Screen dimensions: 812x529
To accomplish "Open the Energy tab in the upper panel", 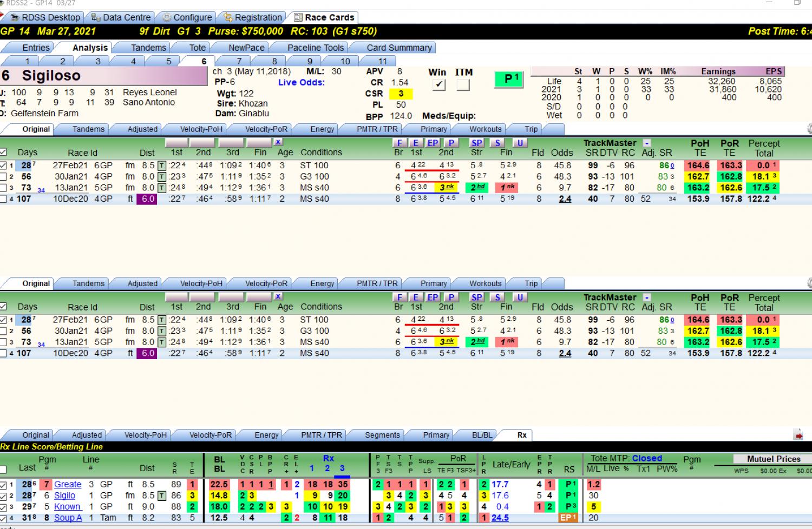I will coord(322,129).
